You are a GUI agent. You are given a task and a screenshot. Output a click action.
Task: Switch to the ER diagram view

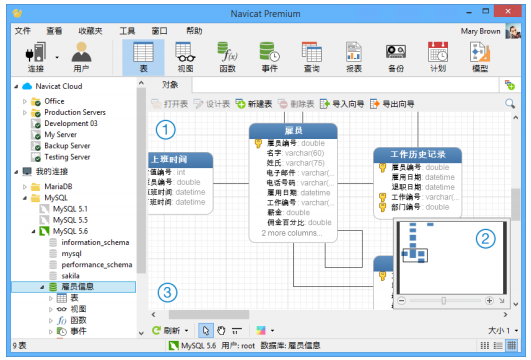pos(511,345)
